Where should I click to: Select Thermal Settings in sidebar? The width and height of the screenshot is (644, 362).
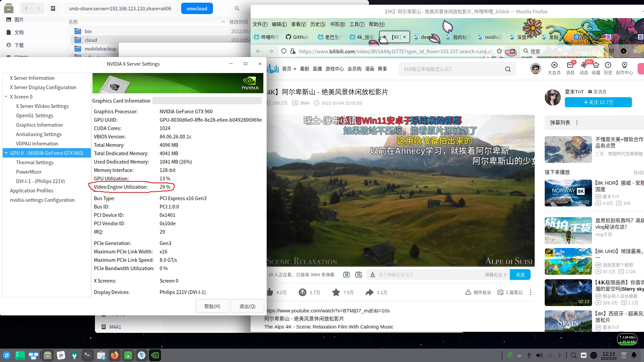point(35,163)
